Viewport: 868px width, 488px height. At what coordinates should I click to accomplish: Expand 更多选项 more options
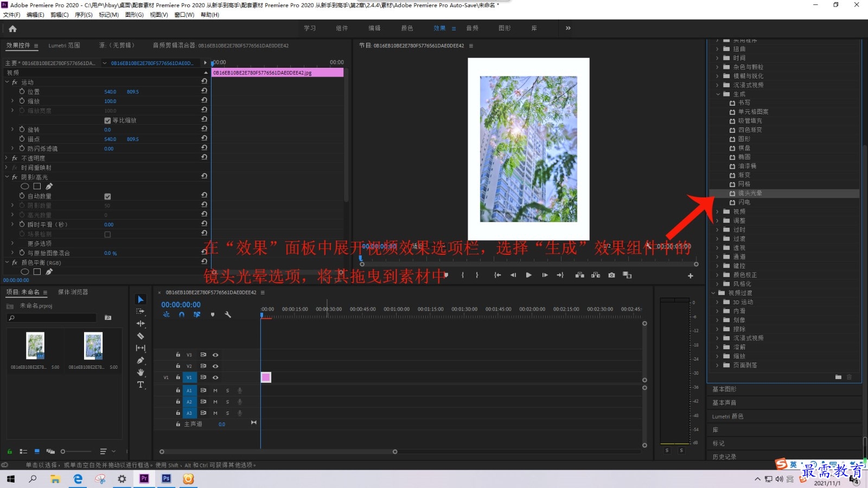[12, 243]
